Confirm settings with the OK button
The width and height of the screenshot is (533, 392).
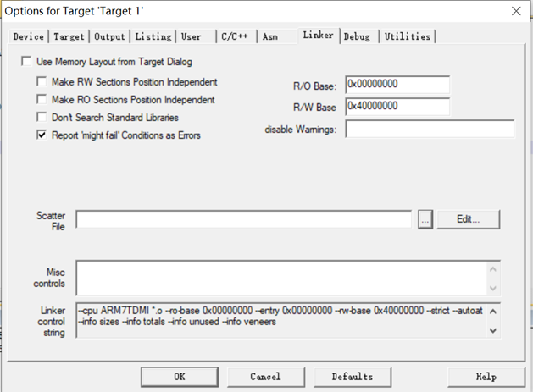(180, 377)
